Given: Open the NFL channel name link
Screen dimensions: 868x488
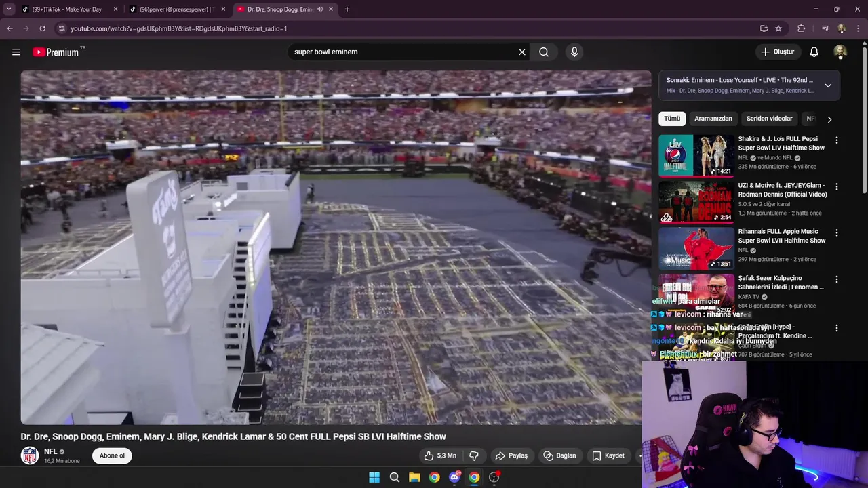Looking at the screenshot, I should coord(51,451).
